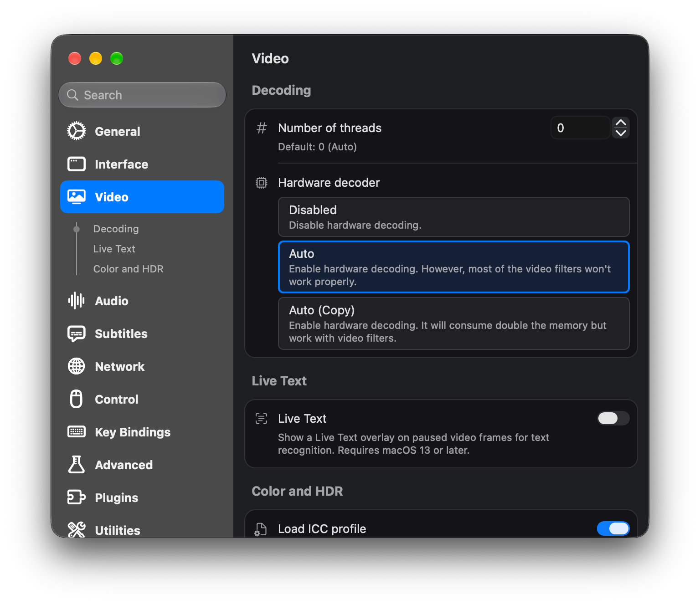700x605 pixels.
Task: Jump to Color and HDR sidebar section
Action: (x=129, y=269)
